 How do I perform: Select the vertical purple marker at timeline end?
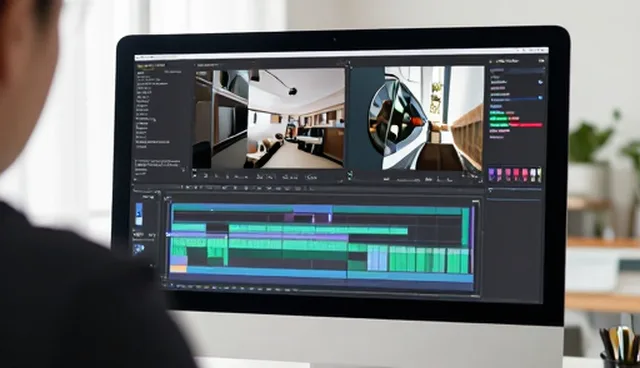pos(473,240)
